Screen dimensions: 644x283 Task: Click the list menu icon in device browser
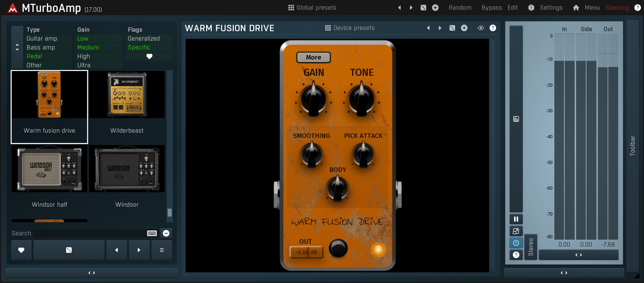[162, 250]
